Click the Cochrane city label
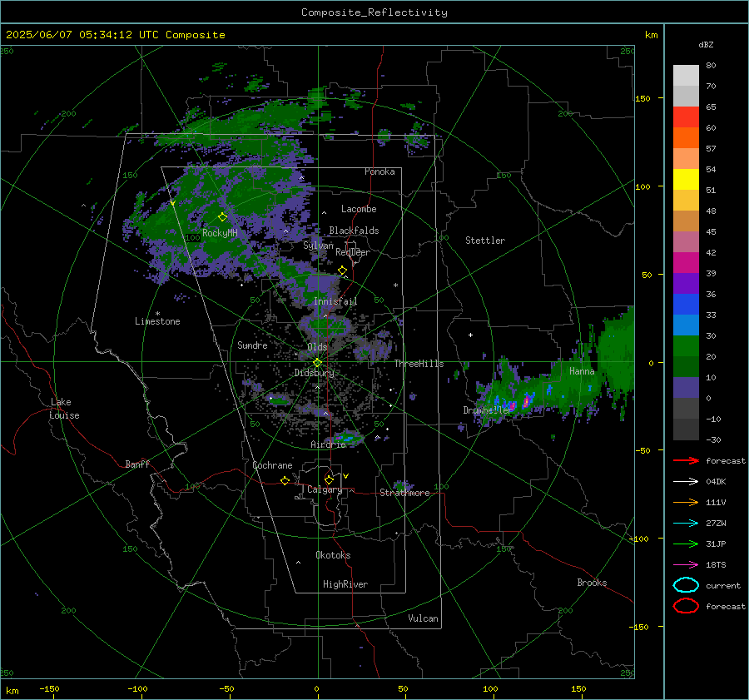Viewport: 749px width, 700px height. pos(272,465)
